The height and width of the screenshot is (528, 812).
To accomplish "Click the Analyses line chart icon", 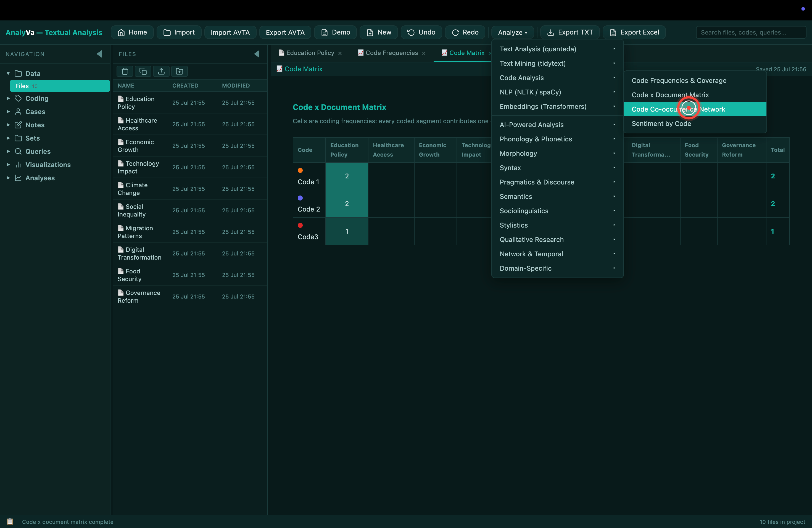I will tap(18, 178).
